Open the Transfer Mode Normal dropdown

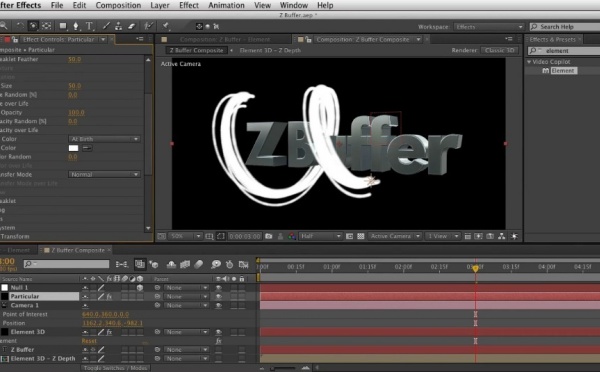pyautogui.click(x=104, y=175)
